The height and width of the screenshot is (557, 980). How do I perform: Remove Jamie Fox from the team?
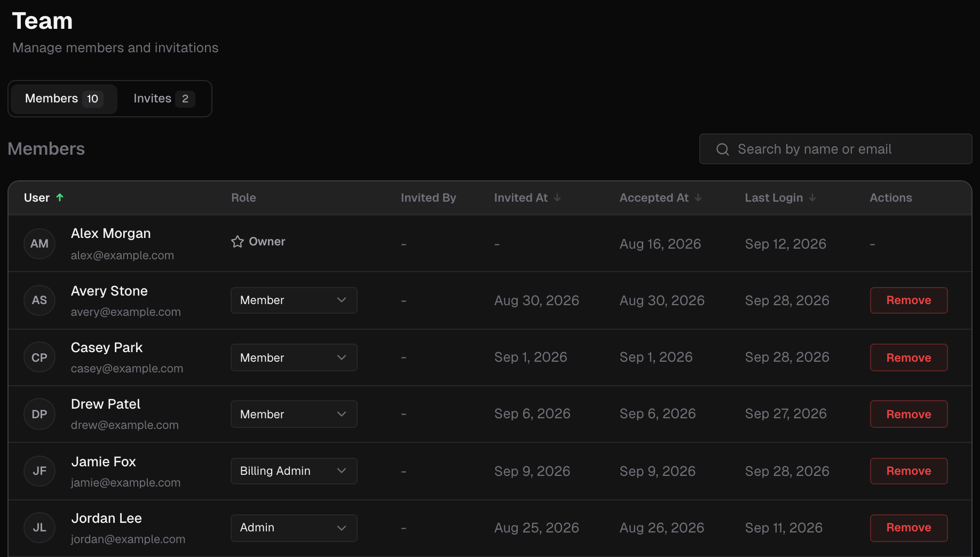tap(909, 471)
